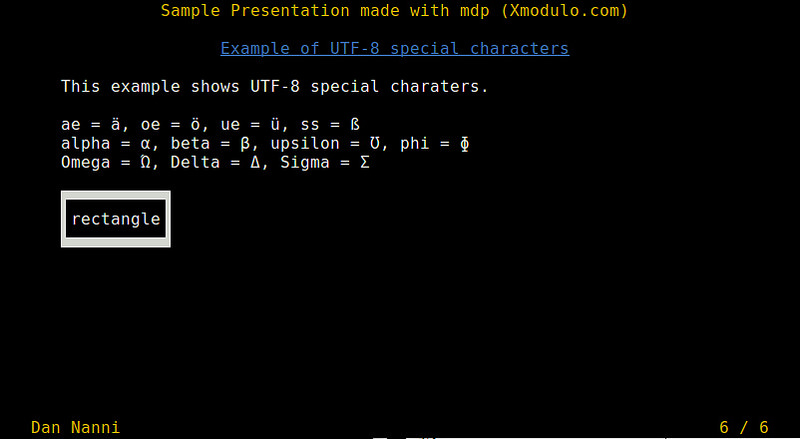Click the Greek alpha symbol α
The width and height of the screenshot is (800, 439).
(x=146, y=144)
